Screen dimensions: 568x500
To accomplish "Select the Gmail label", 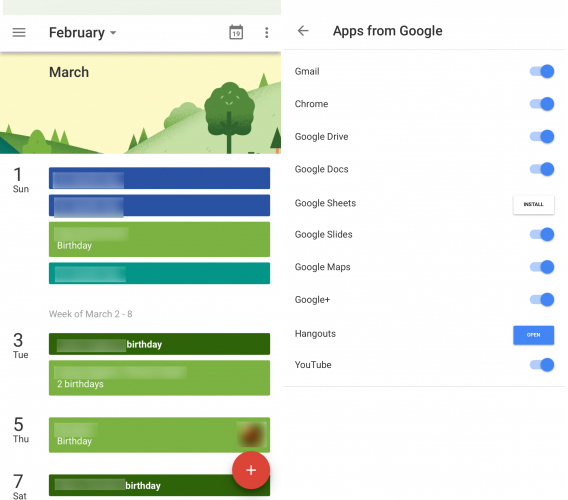I will [307, 71].
